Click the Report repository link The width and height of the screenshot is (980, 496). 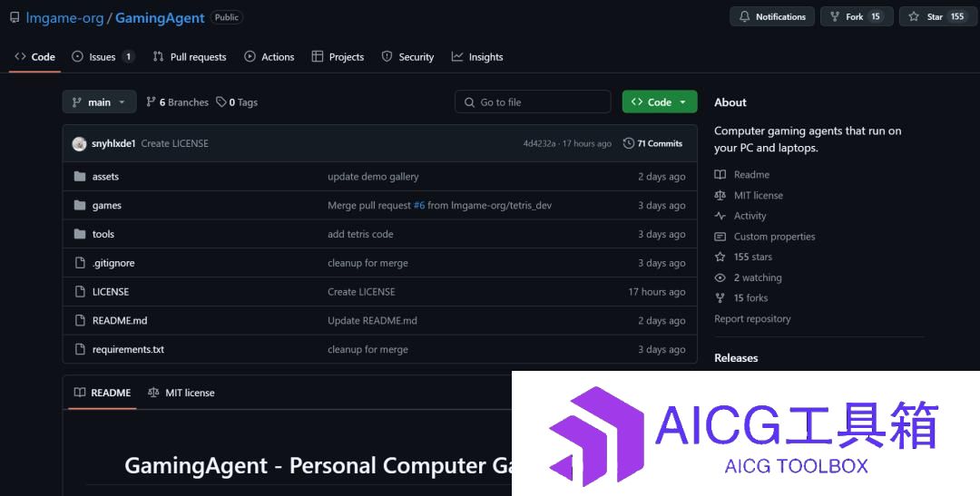click(x=752, y=319)
